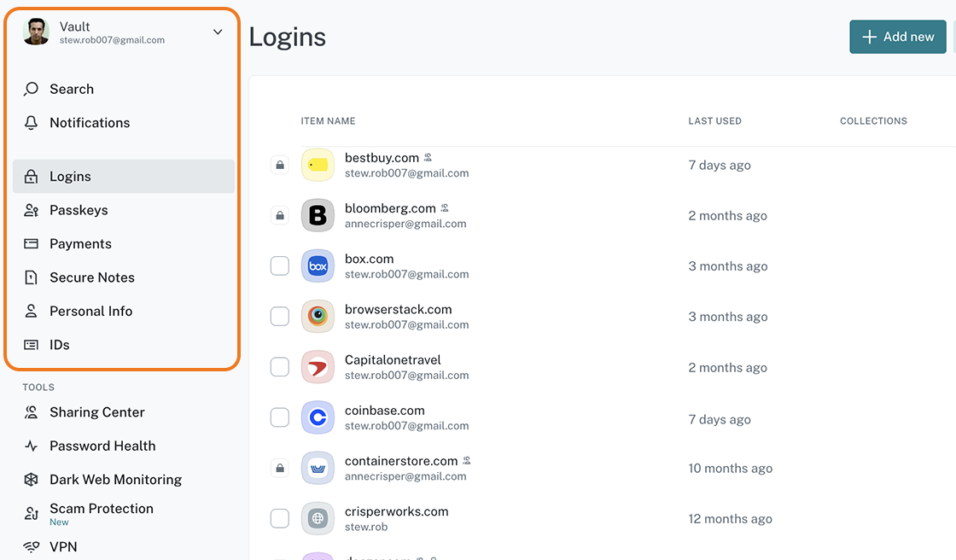Click the COLLECTIONS column header
956x560 pixels.
(873, 120)
